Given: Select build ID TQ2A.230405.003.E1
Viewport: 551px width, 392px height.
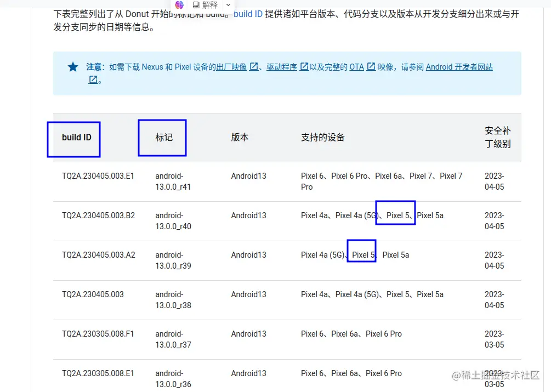Looking at the screenshot, I should tap(98, 176).
